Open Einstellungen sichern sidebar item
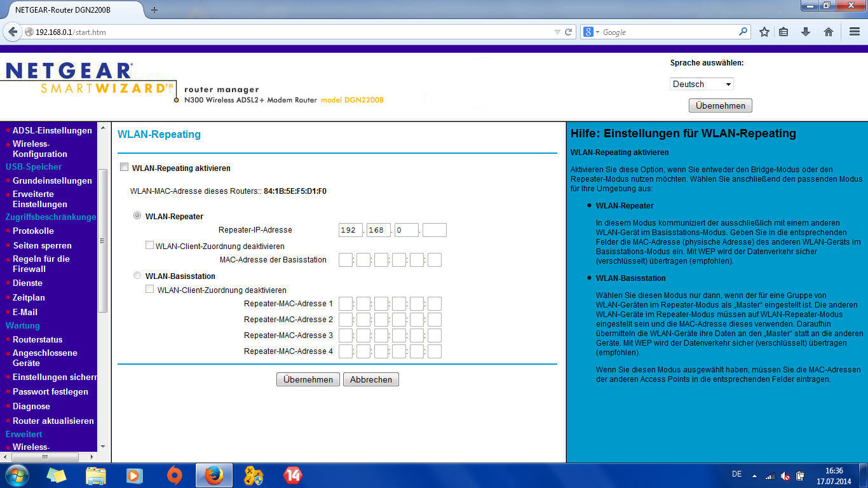The width and height of the screenshot is (868, 488). tap(55, 377)
